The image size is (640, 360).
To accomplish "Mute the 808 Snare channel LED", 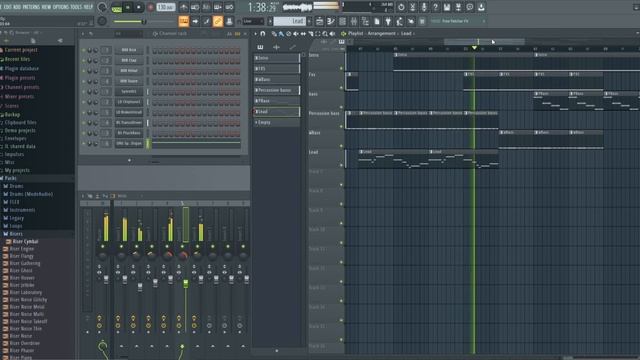I will [84, 81].
